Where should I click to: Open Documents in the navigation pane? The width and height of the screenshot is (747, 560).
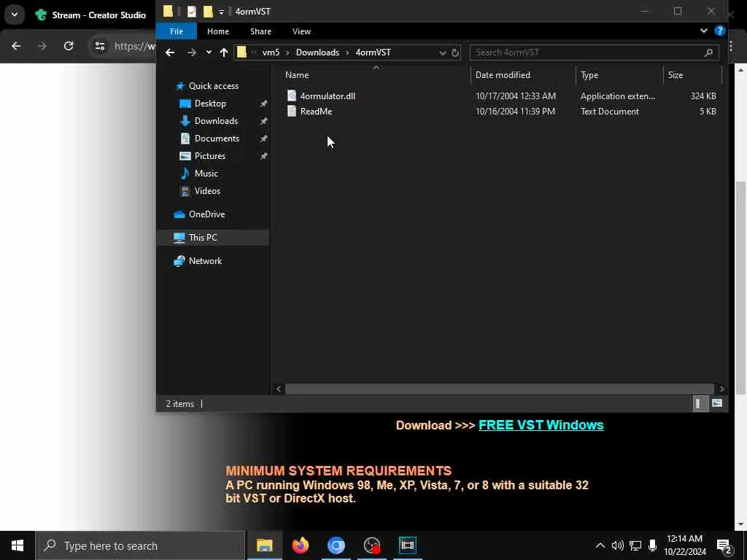pos(217,139)
